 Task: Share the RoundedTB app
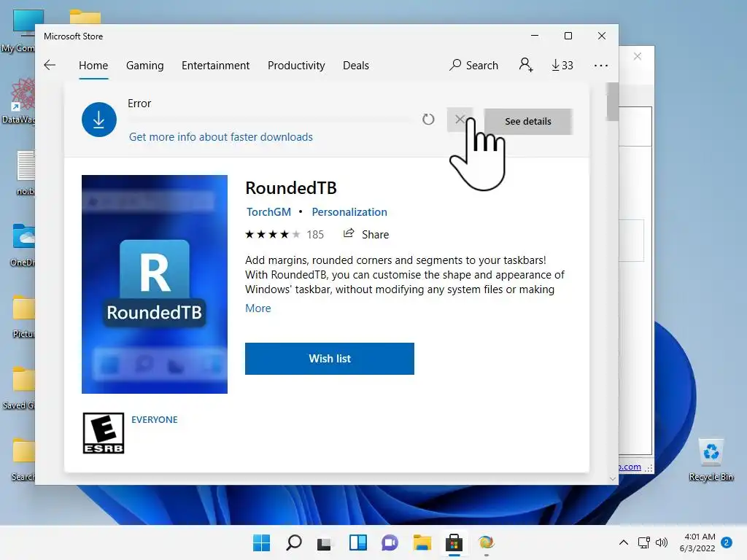366,234
